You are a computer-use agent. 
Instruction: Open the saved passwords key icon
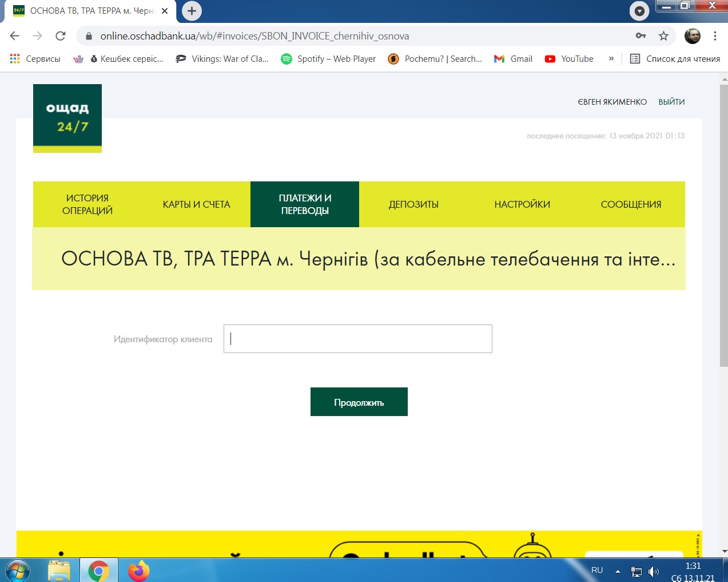point(641,36)
